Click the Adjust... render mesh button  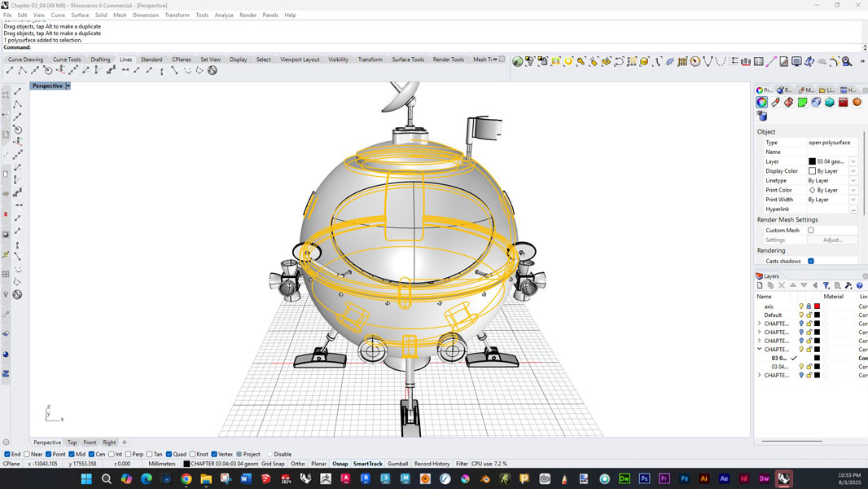pos(832,240)
